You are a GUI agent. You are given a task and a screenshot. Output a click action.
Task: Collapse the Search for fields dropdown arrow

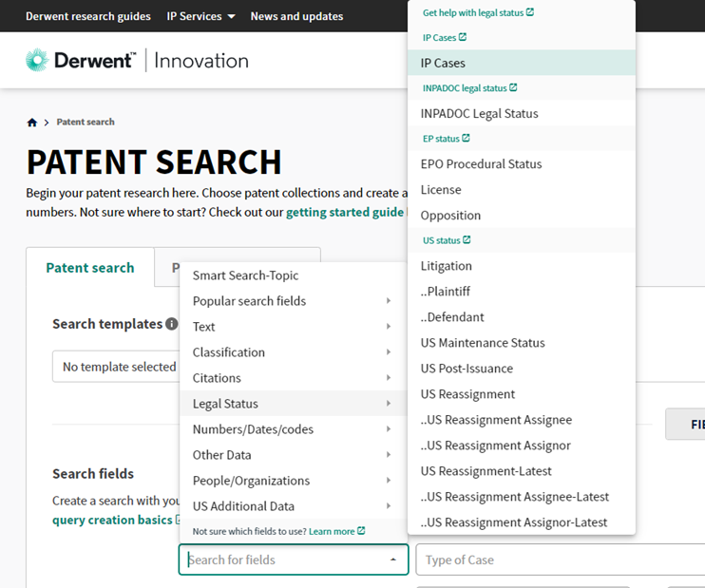click(x=393, y=560)
